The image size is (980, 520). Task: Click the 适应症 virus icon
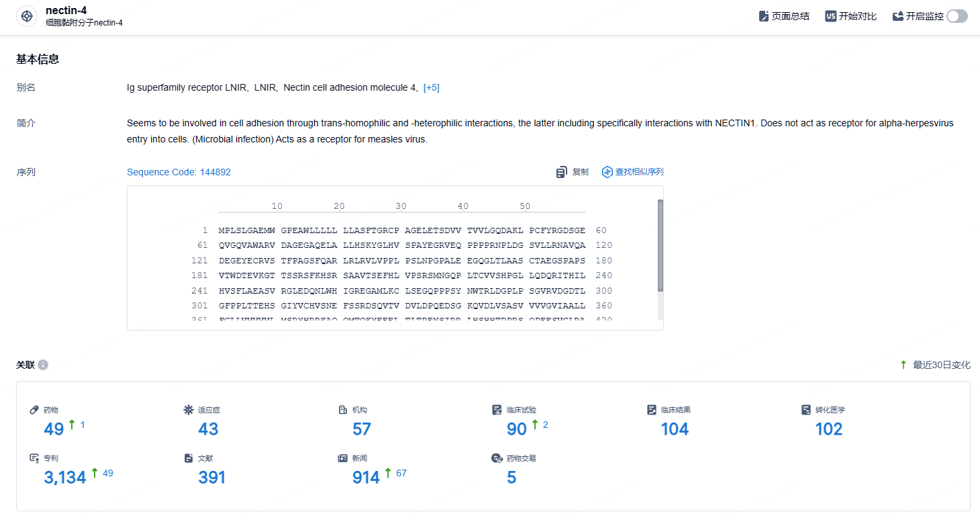pos(189,410)
